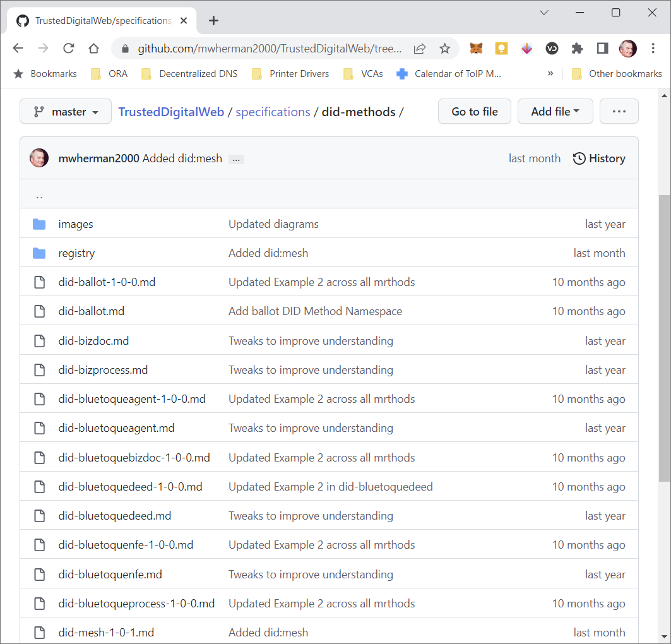Open the master branch dropdown
Screen dimensions: 671x644
point(66,112)
